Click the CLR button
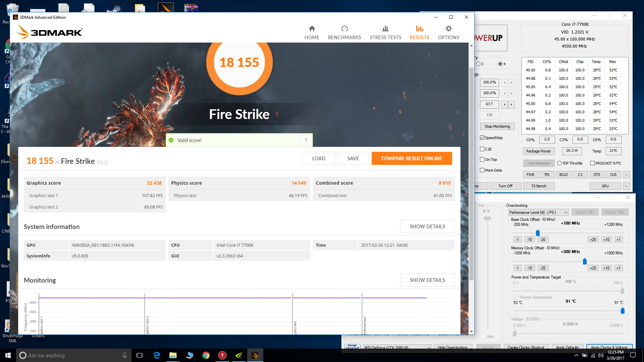Viewport: 644px width, 362px height. (x=613, y=175)
